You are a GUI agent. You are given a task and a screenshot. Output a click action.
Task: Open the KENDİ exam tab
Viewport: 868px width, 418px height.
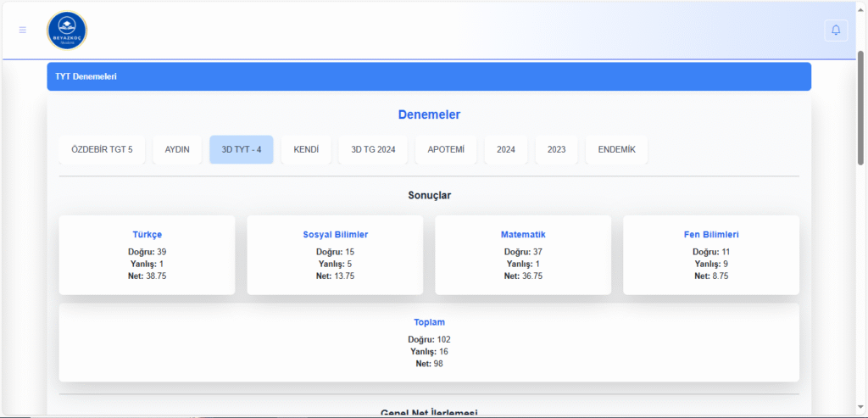pyautogui.click(x=306, y=149)
